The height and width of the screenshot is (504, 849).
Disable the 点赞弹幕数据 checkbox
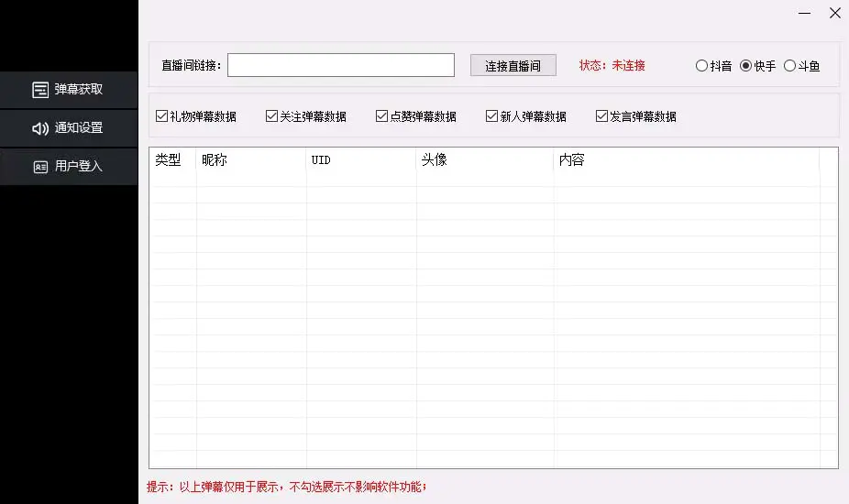pyautogui.click(x=382, y=116)
